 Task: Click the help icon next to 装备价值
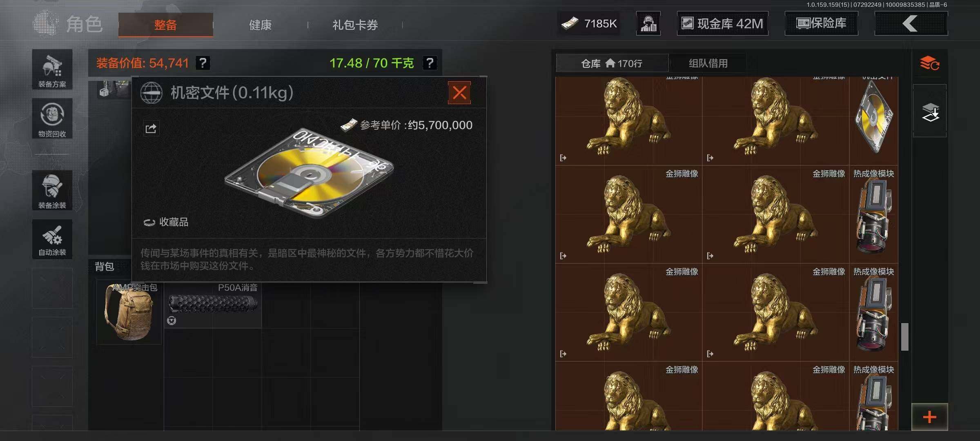(203, 63)
